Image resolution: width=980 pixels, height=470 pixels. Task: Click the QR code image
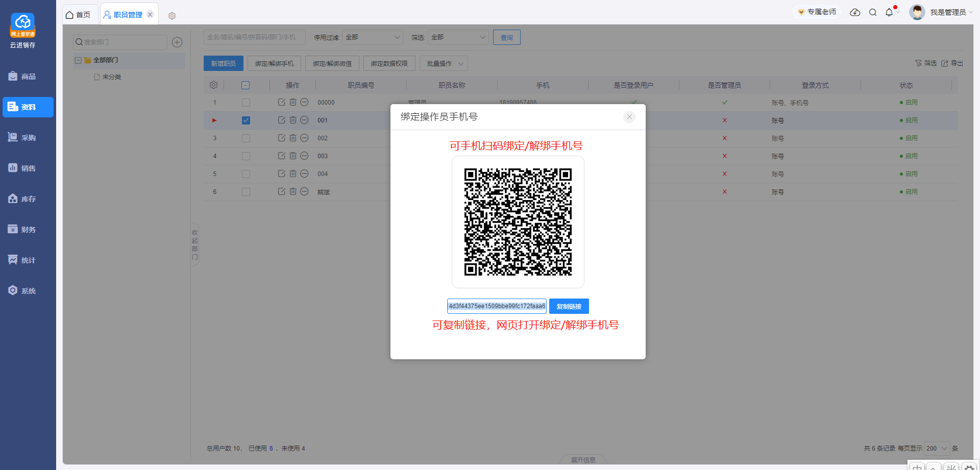[518, 222]
